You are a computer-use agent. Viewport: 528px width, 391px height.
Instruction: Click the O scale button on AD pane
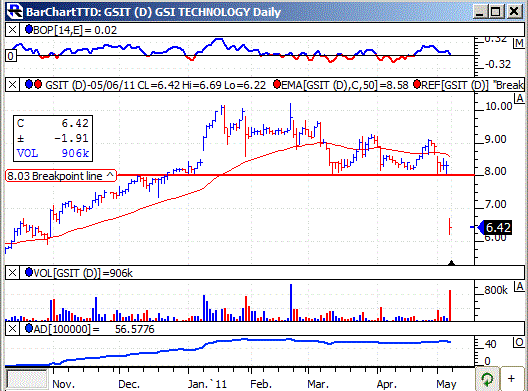tap(519, 343)
